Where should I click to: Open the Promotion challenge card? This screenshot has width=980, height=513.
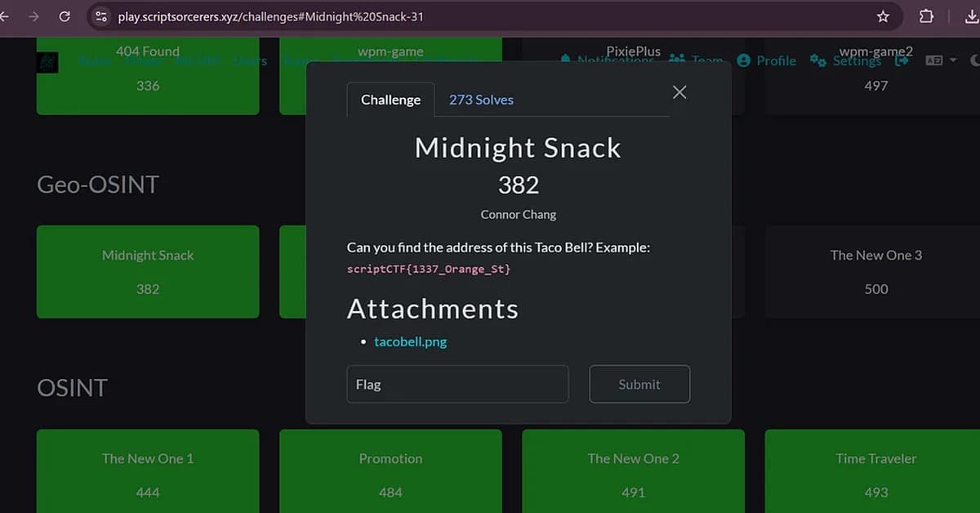click(x=390, y=471)
